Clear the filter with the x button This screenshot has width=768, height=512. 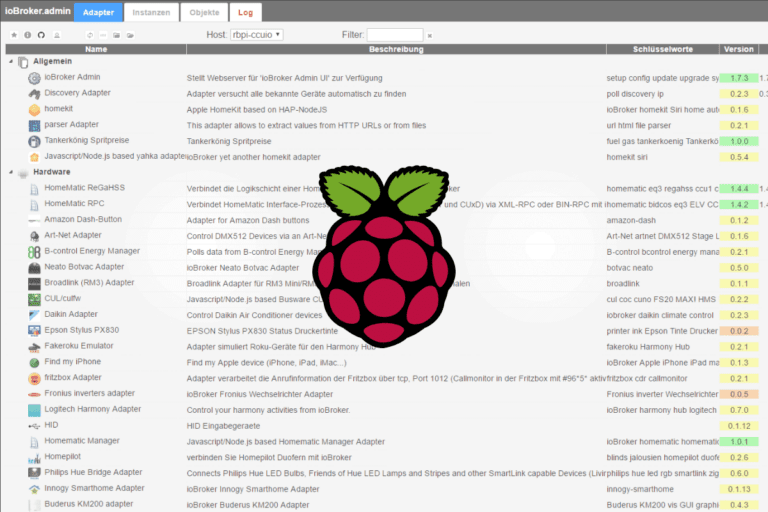pyautogui.click(x=430, y=35)
